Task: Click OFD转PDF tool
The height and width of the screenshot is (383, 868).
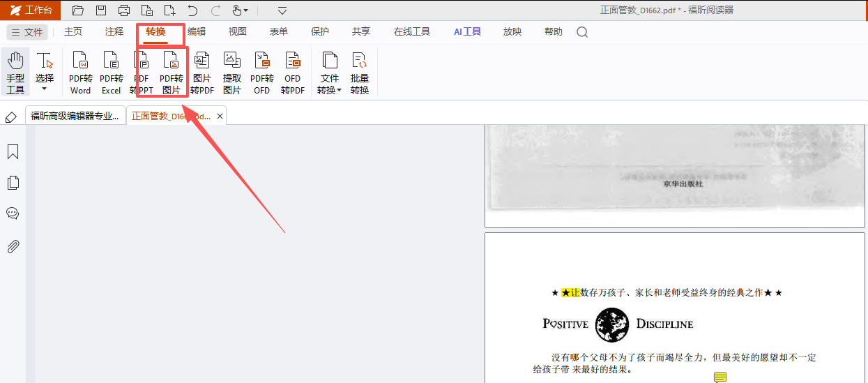Action: pos(293,73)
